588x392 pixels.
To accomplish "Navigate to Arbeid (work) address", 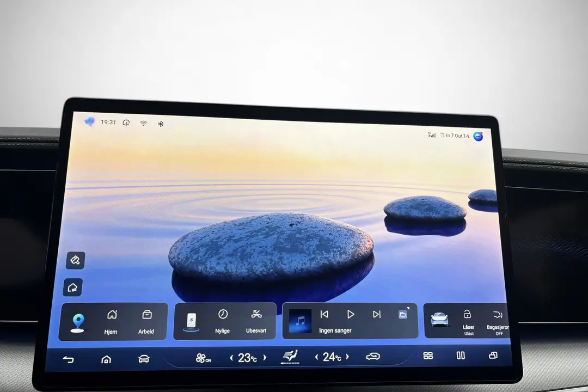I will click(146, 322).
